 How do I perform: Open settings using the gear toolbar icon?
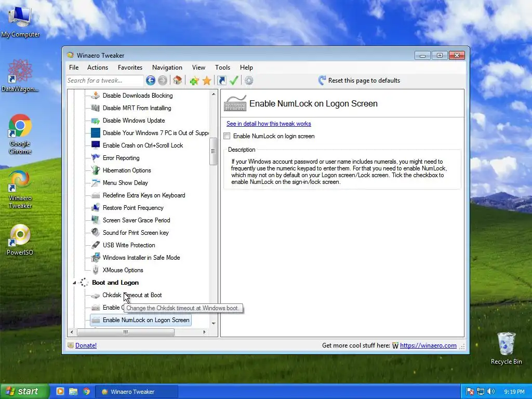point(249,81)
